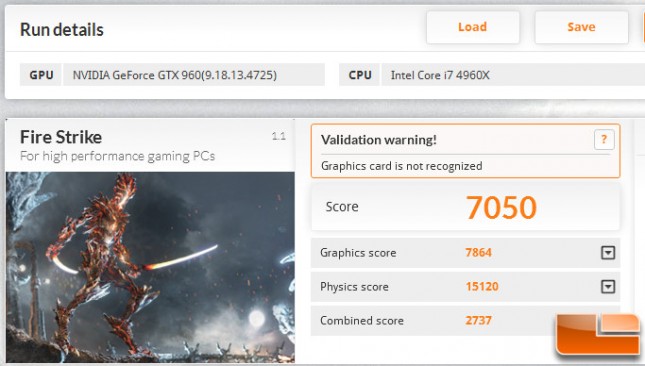Viewport: 645px width, 366px height.
Task: Click the Fire Strike title heading
Action: pos(61,137)
